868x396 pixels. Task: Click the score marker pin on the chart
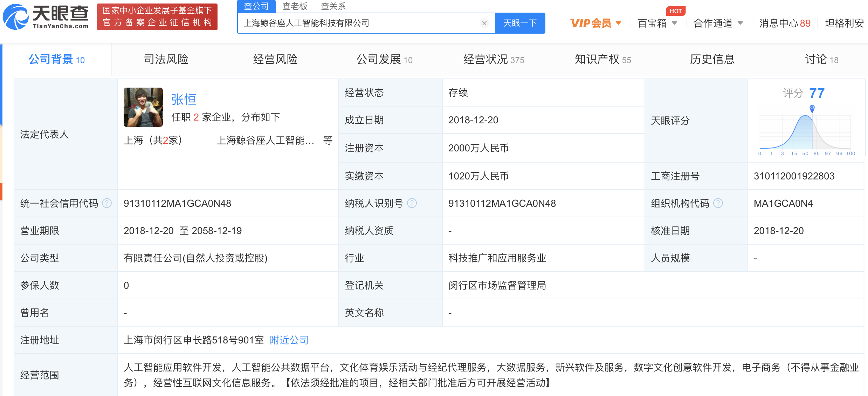[812, 109]
